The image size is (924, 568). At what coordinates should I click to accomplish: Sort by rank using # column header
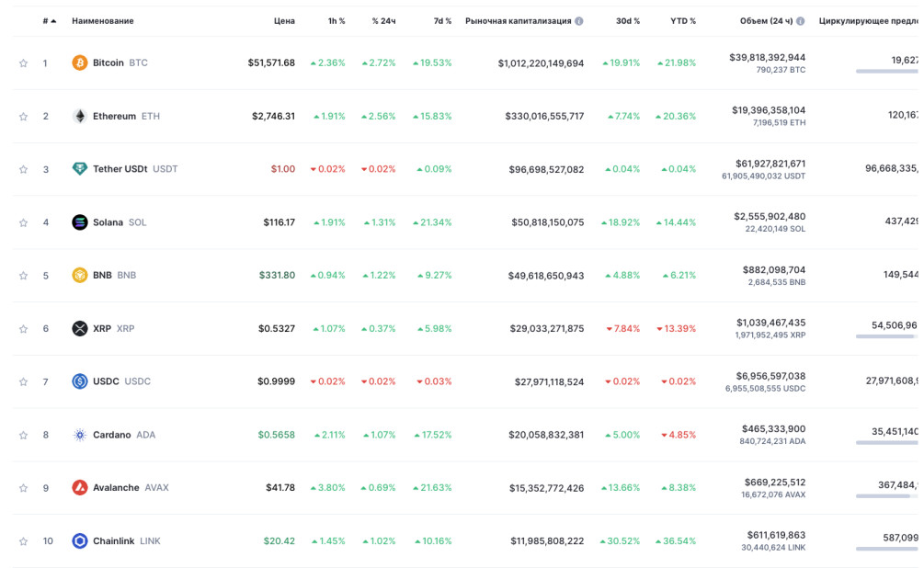(50, 20)
